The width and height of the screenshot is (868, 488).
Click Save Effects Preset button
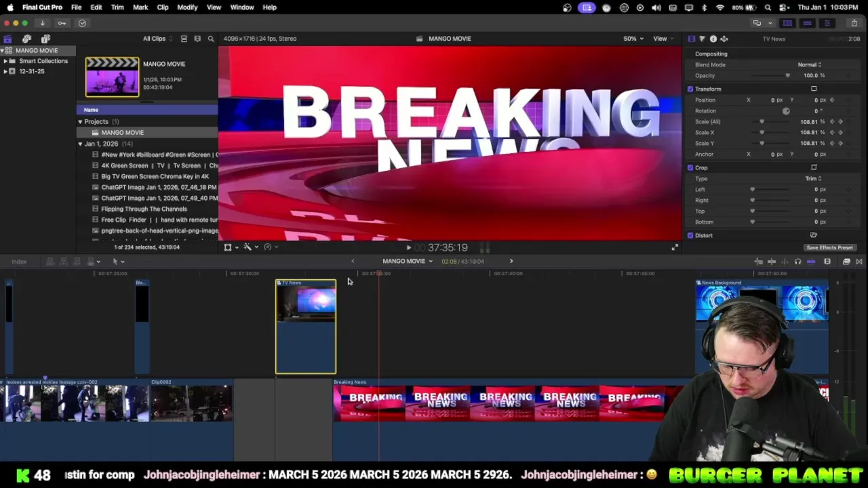(829, 248)
